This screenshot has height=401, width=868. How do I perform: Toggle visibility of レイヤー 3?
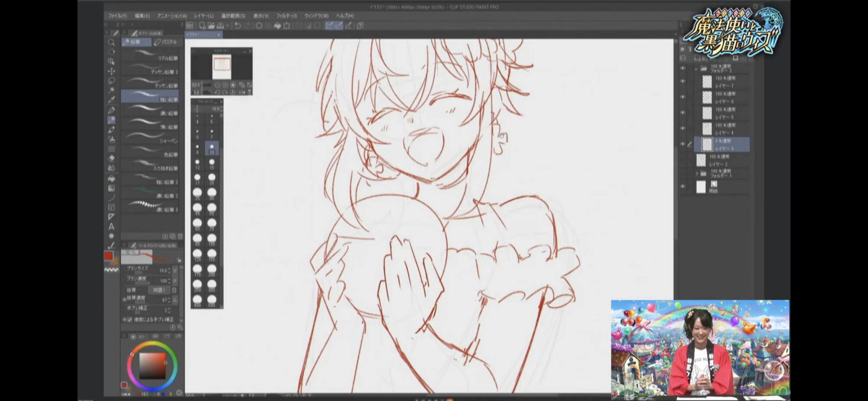(683, 144)
